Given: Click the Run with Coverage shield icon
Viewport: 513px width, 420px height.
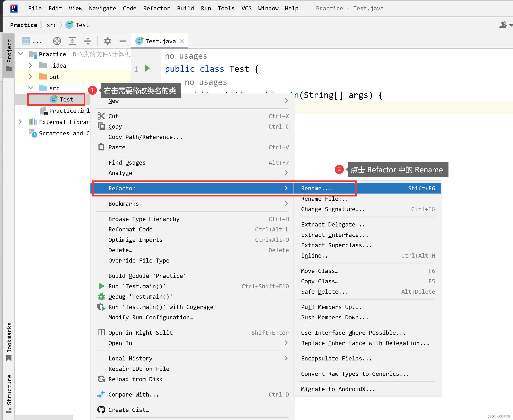Looking at the screenshot, I should tap(101, 307).
